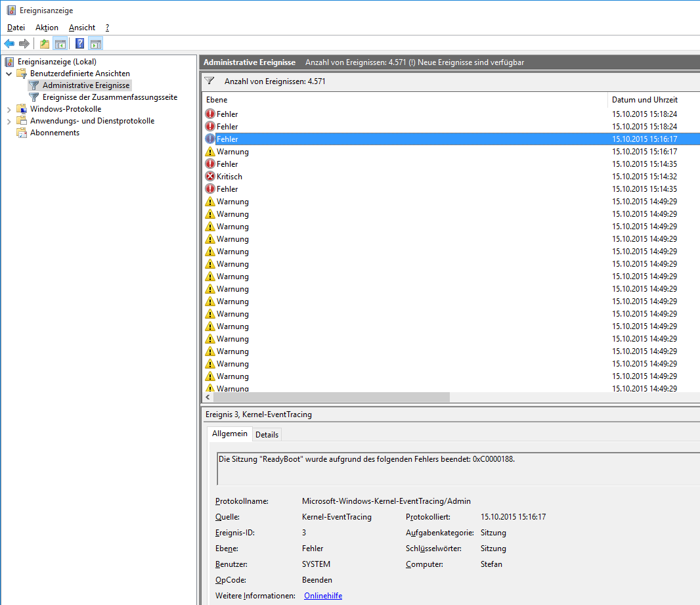Open the Aktion menu
This screenshot has width=700, height=605.
pos(47,28)
